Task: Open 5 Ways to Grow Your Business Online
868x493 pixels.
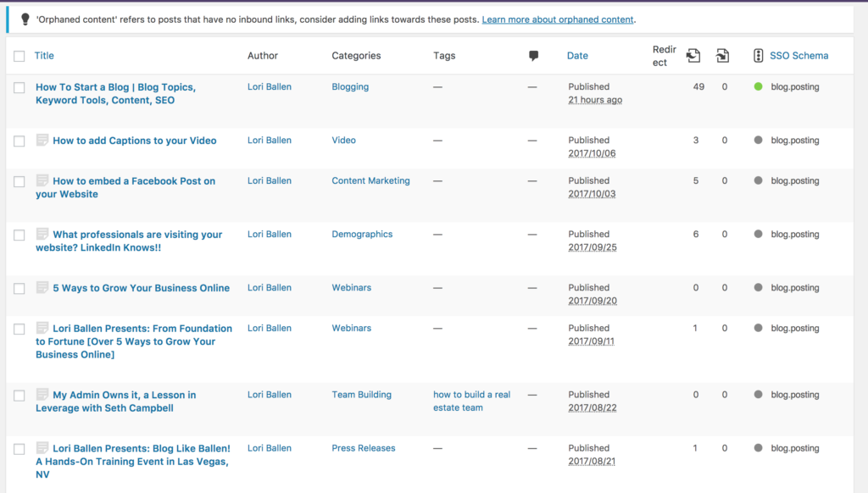Action: click(x=142, y=288)
